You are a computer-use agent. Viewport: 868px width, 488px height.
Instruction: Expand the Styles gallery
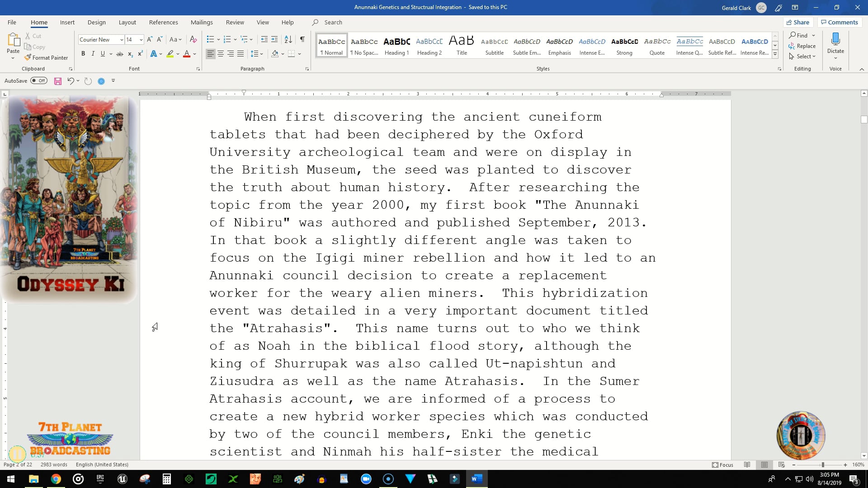coord(774,54)
